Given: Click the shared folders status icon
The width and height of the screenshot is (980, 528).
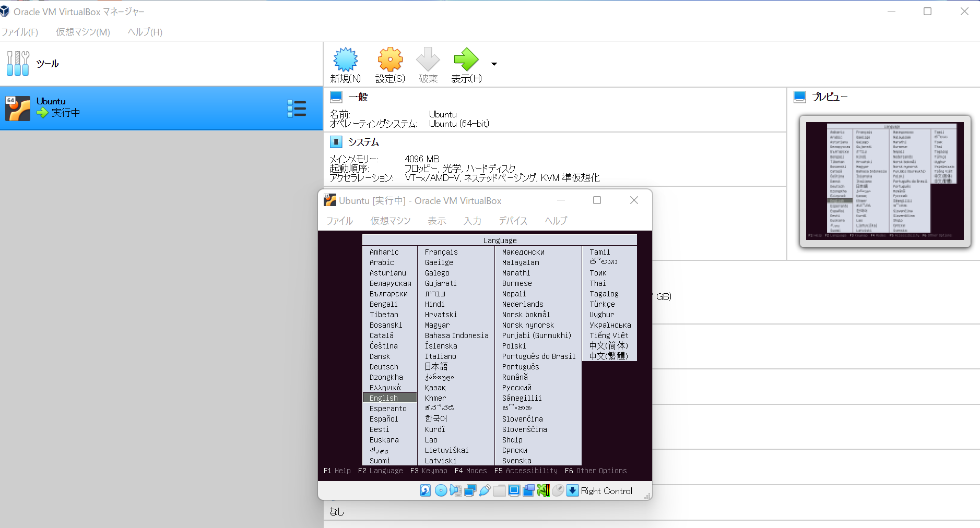Looking at the screenshot, I should tap(500, 491).
